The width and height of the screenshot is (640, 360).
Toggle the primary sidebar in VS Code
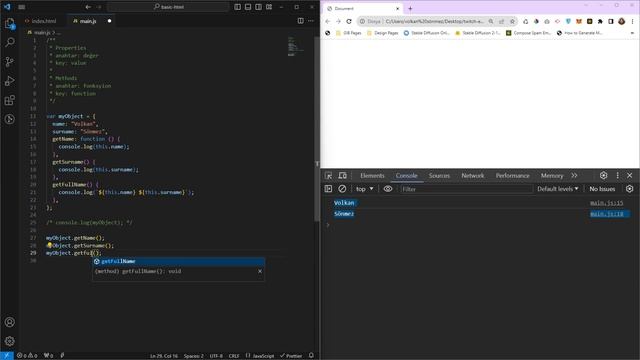coord(238,7)
